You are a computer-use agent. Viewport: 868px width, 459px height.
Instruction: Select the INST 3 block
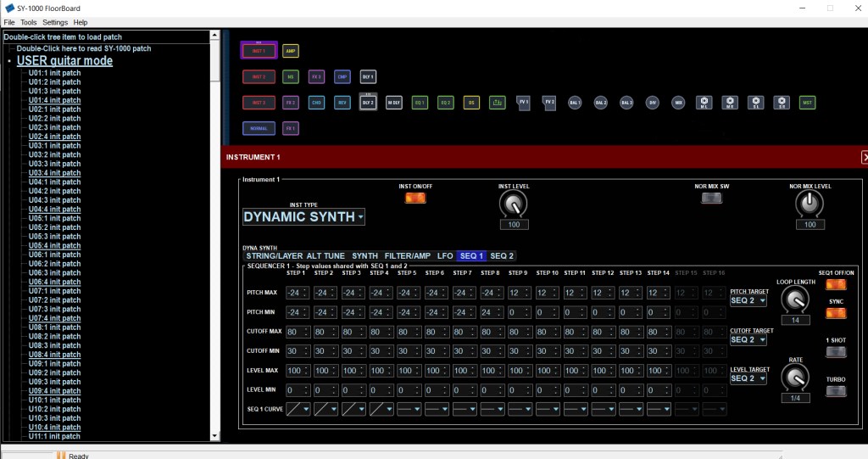[x=259, y=103]
